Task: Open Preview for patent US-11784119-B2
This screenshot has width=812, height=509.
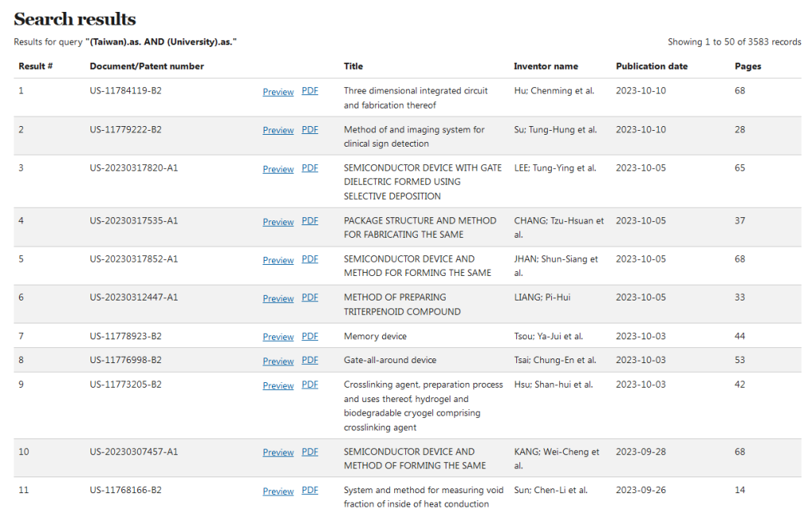Action: (x=278, y=92)
